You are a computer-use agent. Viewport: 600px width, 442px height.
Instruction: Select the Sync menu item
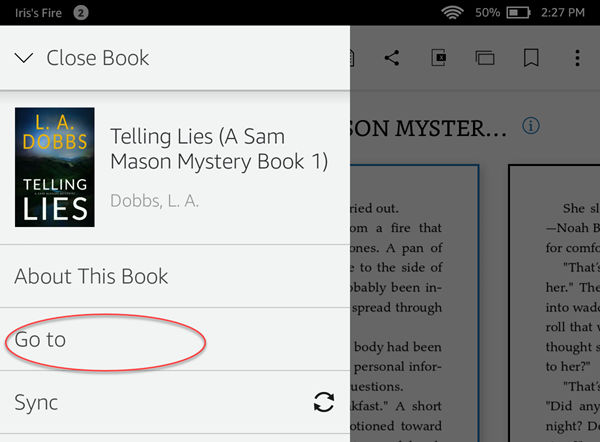(36, 402)
